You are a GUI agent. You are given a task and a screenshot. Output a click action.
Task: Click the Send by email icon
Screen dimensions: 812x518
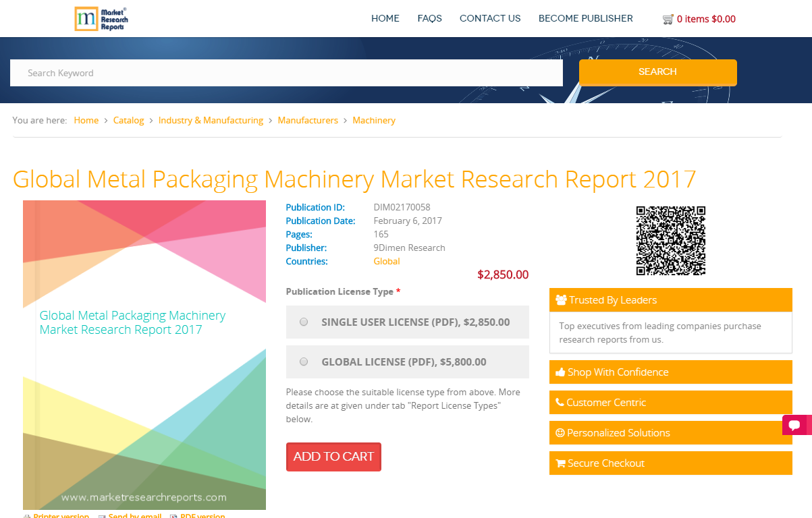(x=101, y=515)
